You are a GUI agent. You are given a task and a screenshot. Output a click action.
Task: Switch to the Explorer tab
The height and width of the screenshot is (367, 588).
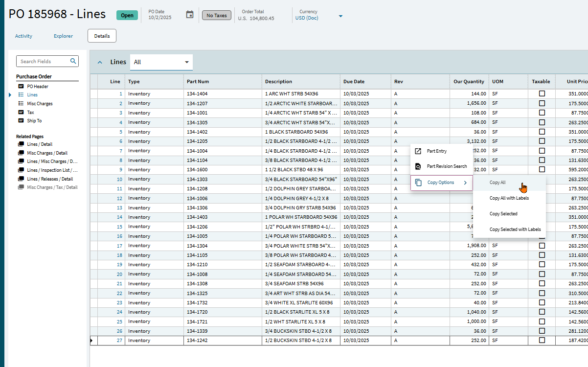pyautogui.click(x=63, y=36)
